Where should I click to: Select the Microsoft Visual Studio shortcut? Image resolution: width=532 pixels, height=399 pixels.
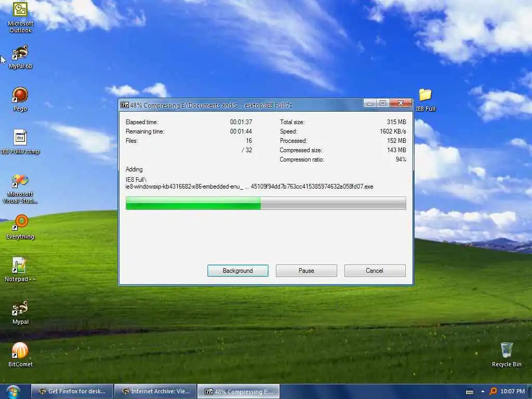20,189
